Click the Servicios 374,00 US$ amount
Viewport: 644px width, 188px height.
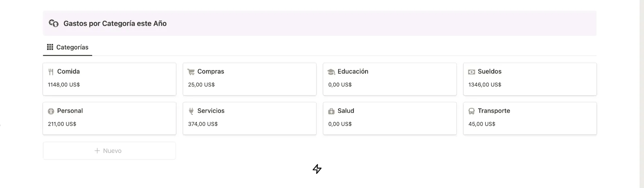pyautogui.click(x=203, y=124)
